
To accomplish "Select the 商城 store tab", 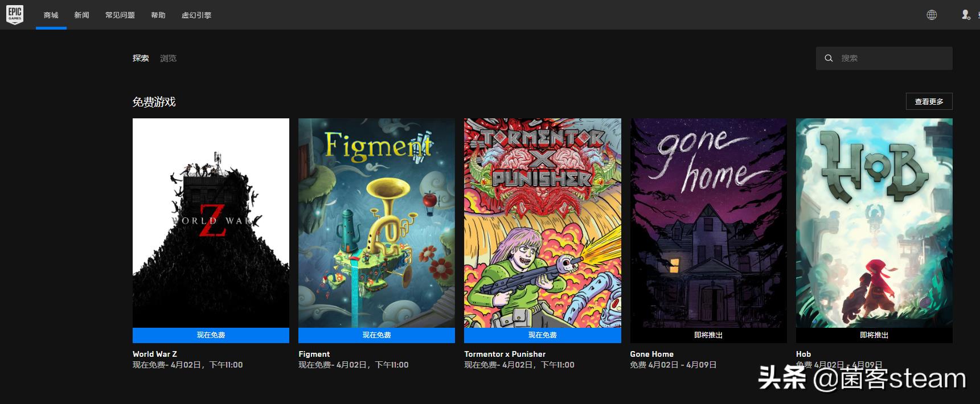I will tap(51, 15).
